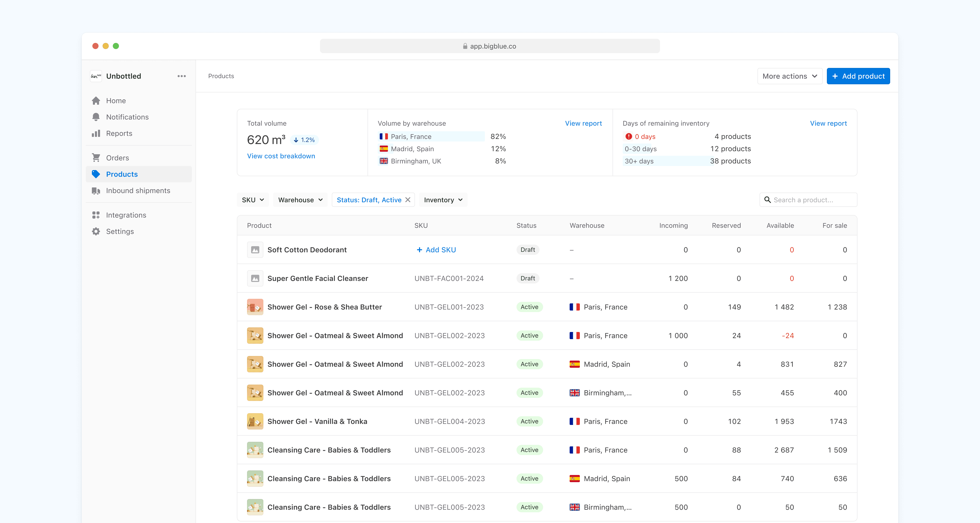This screenshot has width=980, height=523.
Task: Click SKU UNBT-FAC001-2024
Action: pyautogui.click(x=449, y=278)
